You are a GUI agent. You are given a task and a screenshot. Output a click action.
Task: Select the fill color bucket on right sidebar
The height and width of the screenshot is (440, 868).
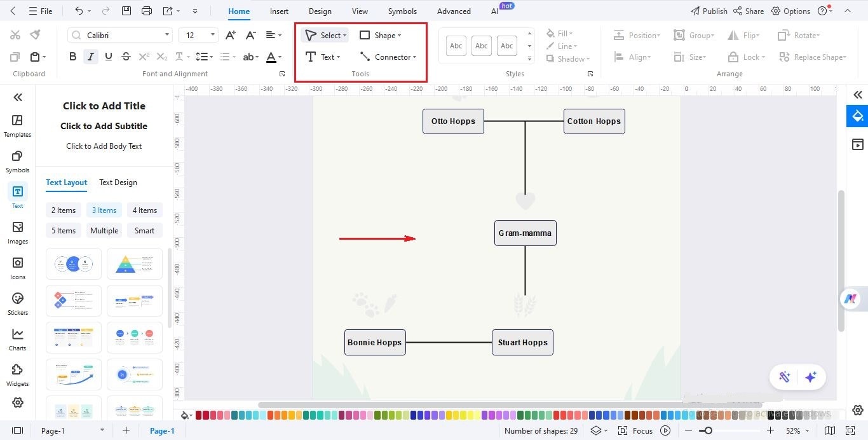point(857,116)
